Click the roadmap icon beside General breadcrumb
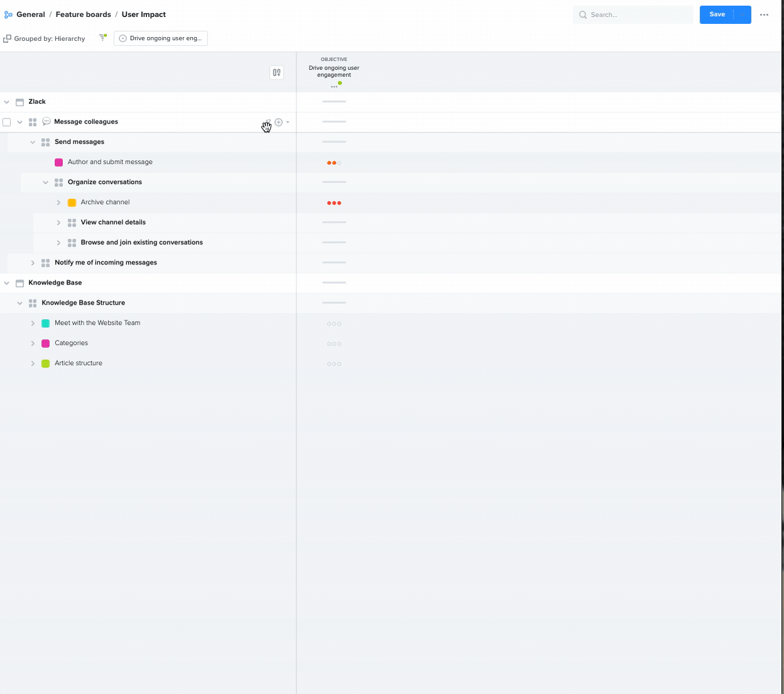Image resolution: width=784 pixels, height=694 pixels. [x=8, y=14]
